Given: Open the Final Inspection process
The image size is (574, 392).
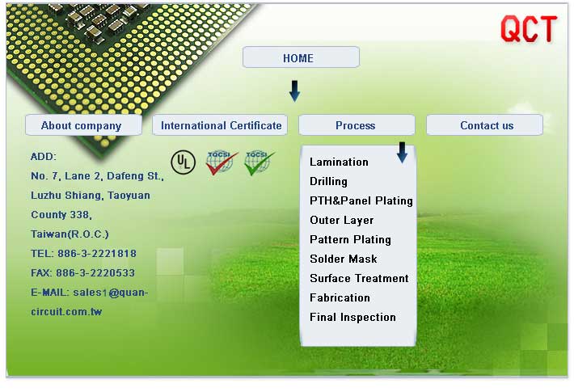Looking at the screenshot, I should (x=353, y=318).
